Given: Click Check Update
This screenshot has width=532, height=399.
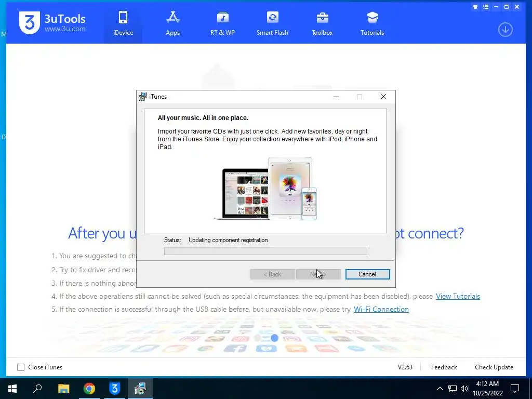Looking at the screenshot, I should pyautogui.click(x=494, y=367).
